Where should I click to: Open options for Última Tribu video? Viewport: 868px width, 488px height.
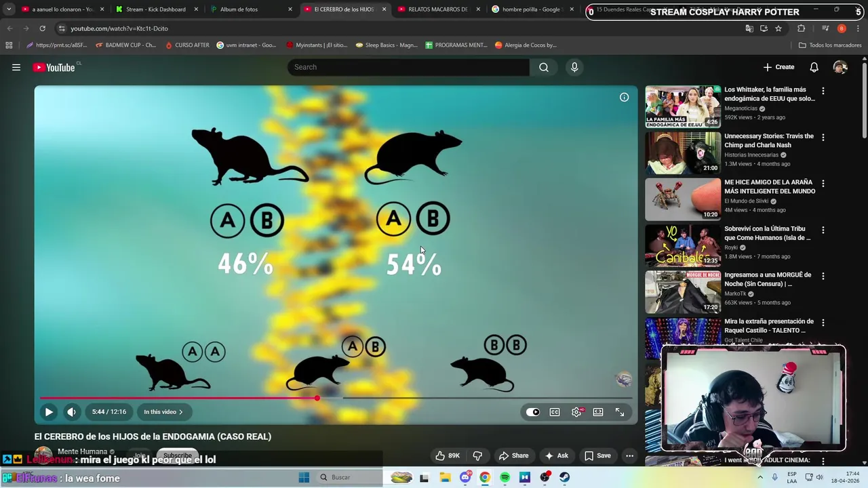pyautogui.click(x=823, y=230)
